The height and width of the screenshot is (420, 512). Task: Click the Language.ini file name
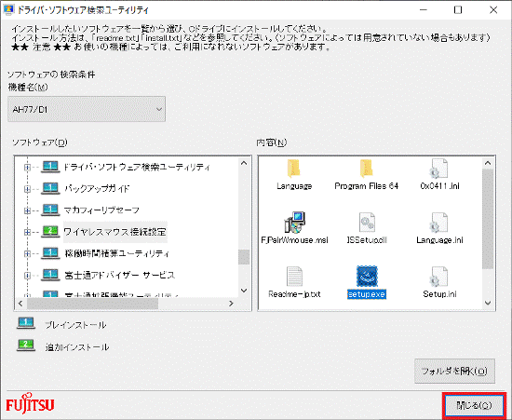coord(439,240)
